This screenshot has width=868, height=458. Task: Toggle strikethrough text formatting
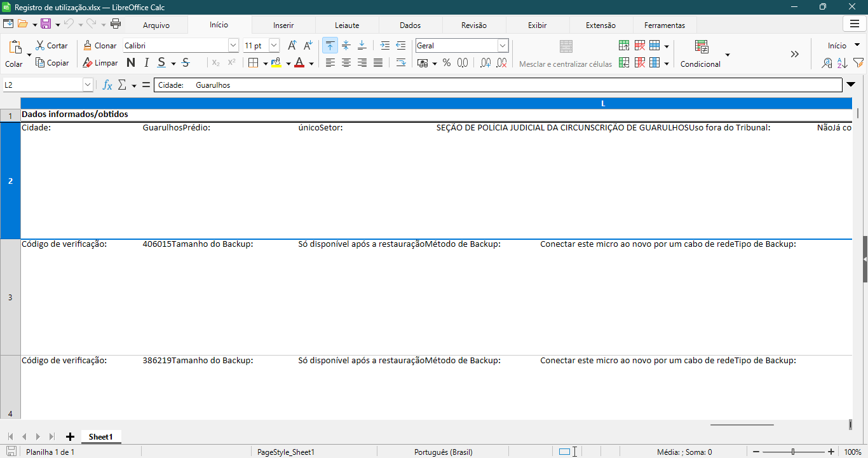tap(186, 63)
